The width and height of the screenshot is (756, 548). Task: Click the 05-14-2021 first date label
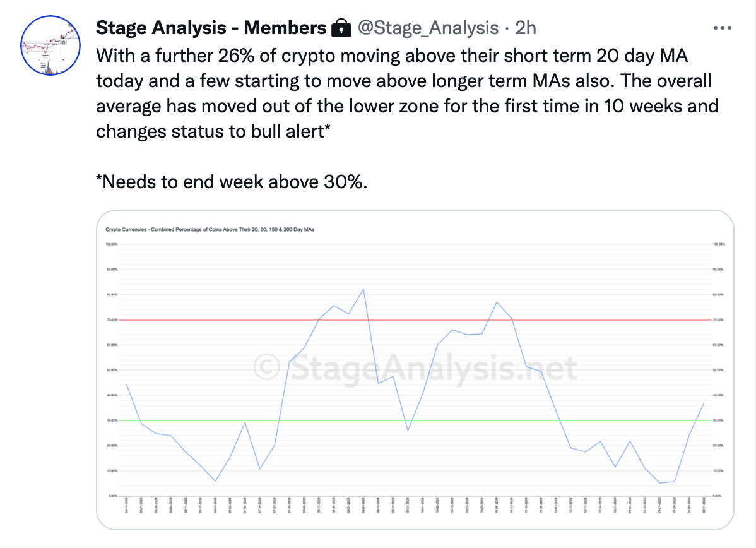[x=127, y=505]
